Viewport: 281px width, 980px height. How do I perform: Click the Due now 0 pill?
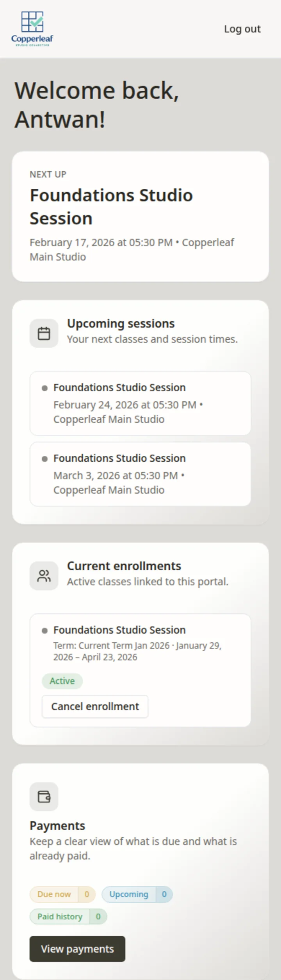coord(62,894)
